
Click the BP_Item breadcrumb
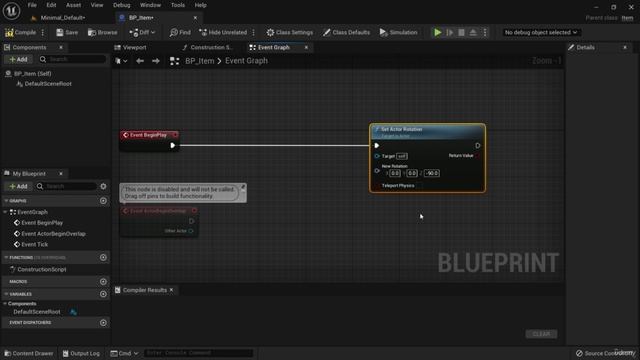click(x=200, y=61)
